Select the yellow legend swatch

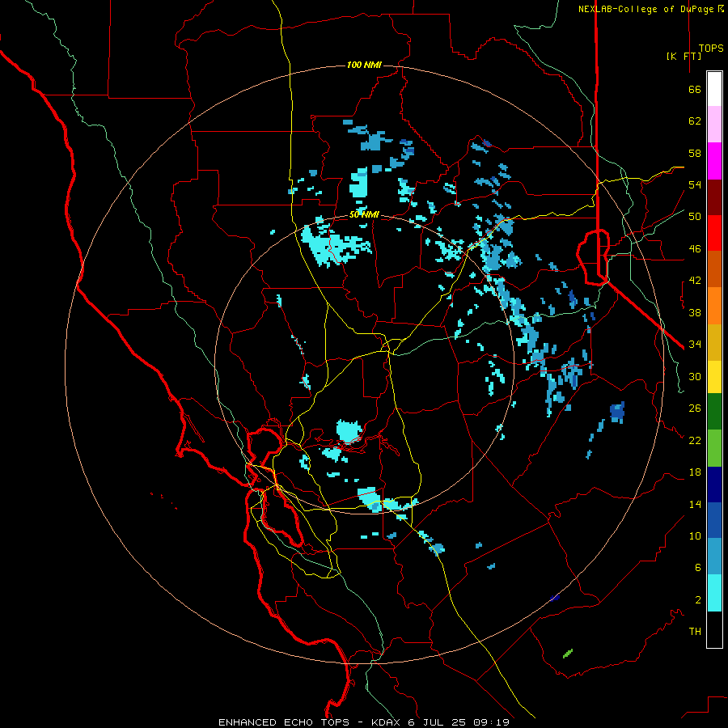coord(714,377)
